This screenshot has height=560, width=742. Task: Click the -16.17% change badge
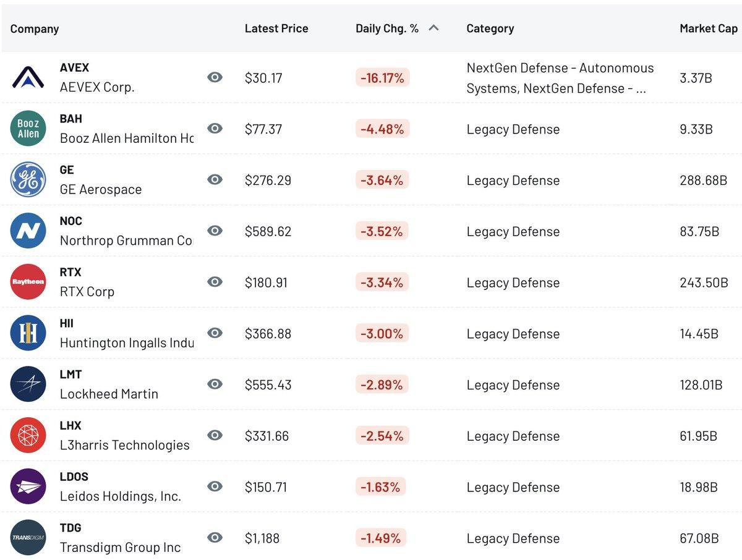pos(382,78)
